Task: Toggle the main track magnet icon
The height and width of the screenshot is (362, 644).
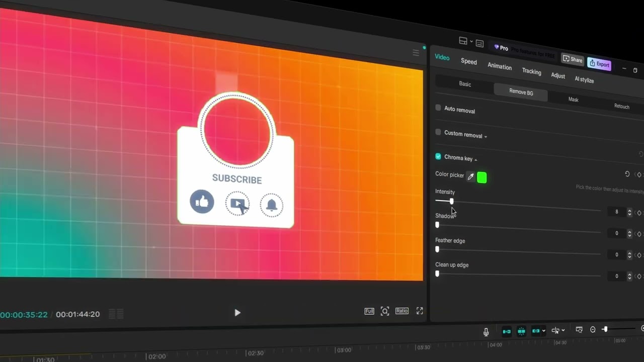Action: coord(507,331)
